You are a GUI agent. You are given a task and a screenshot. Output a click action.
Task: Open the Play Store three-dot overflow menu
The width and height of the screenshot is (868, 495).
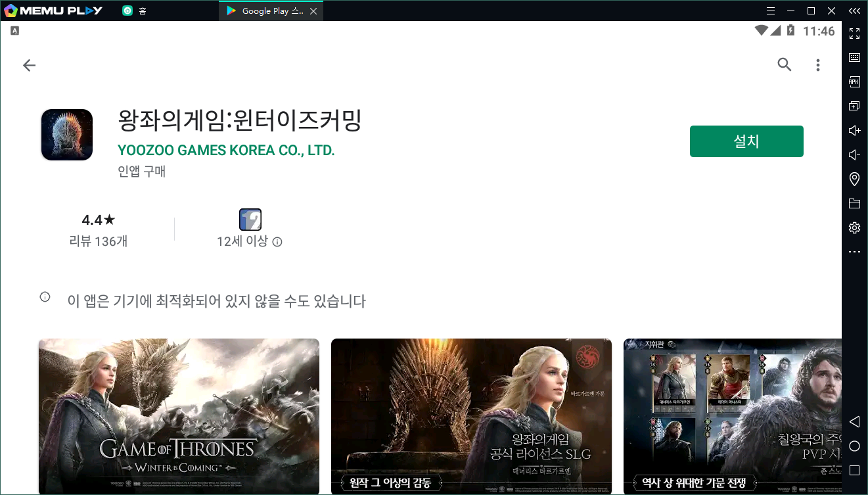tap(817, 65)
